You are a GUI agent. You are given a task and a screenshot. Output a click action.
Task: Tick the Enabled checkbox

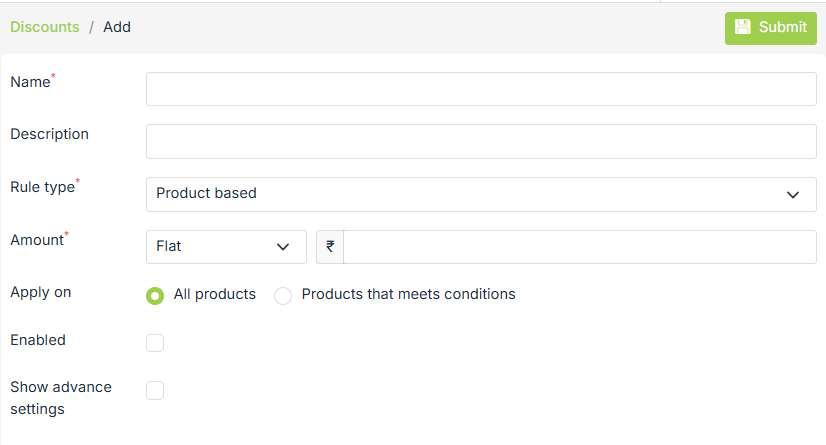(155, 343)
